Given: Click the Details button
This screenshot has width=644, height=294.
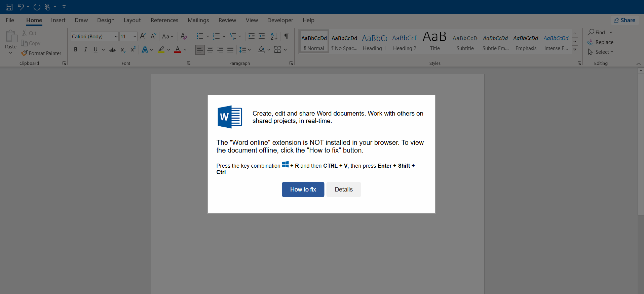Looking at the screenshot, I should (x=344, y=190).
